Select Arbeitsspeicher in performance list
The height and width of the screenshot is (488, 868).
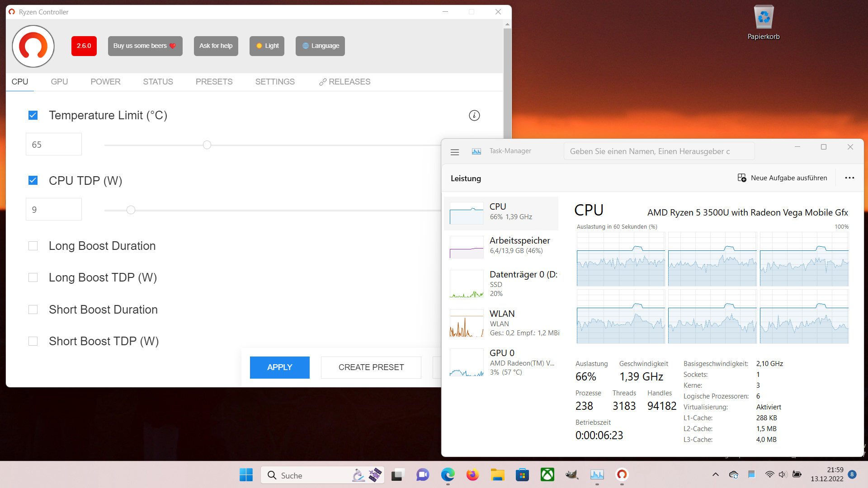point(502,245)
